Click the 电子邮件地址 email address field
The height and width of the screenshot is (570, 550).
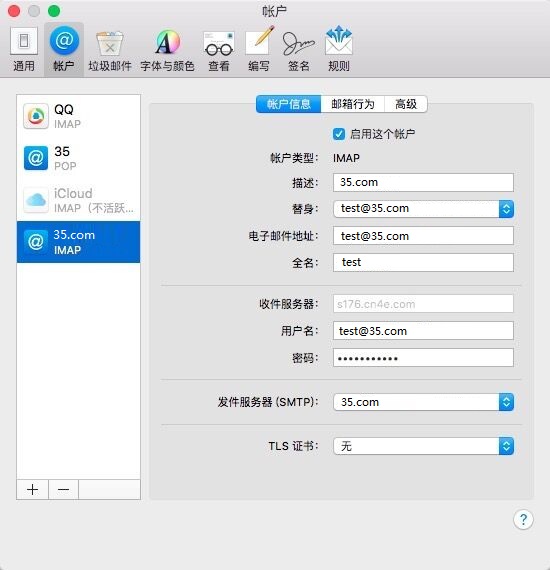(x=423, y=236)
